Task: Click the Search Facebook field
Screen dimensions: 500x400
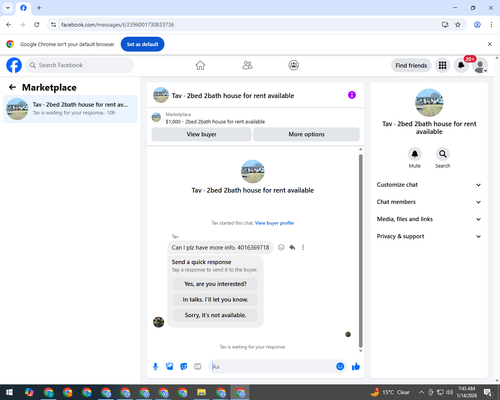Action: 80,65
